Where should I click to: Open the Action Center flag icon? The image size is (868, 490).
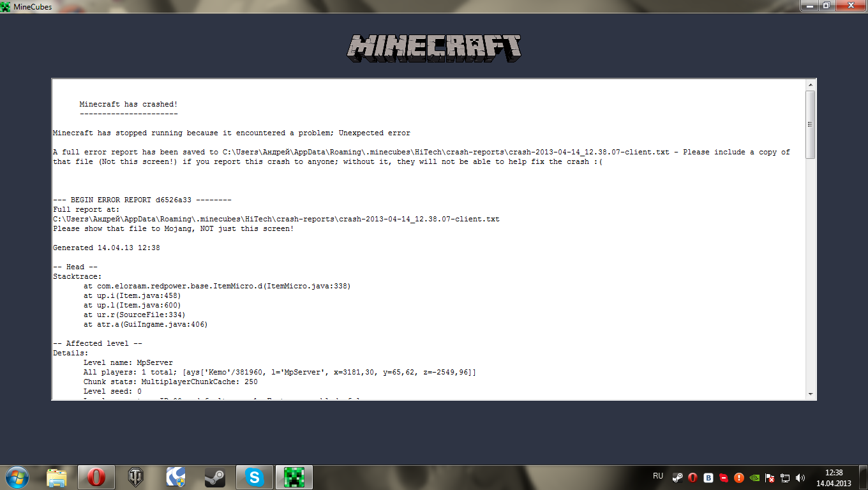770,477
